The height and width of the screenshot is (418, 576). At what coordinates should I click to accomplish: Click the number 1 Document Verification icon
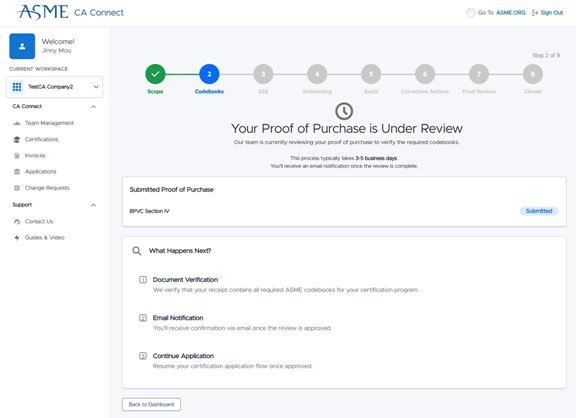coord(143,280)
